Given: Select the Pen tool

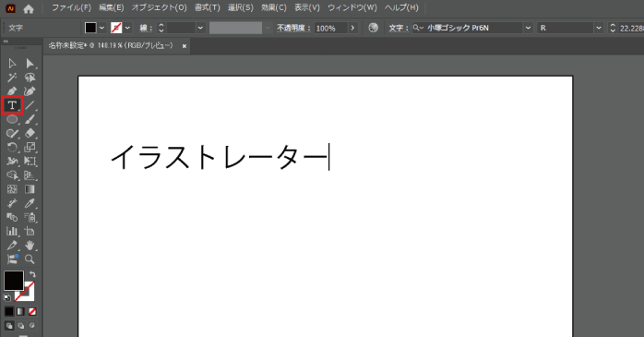Looking at the screenshot, I should [x=12, y=91].
